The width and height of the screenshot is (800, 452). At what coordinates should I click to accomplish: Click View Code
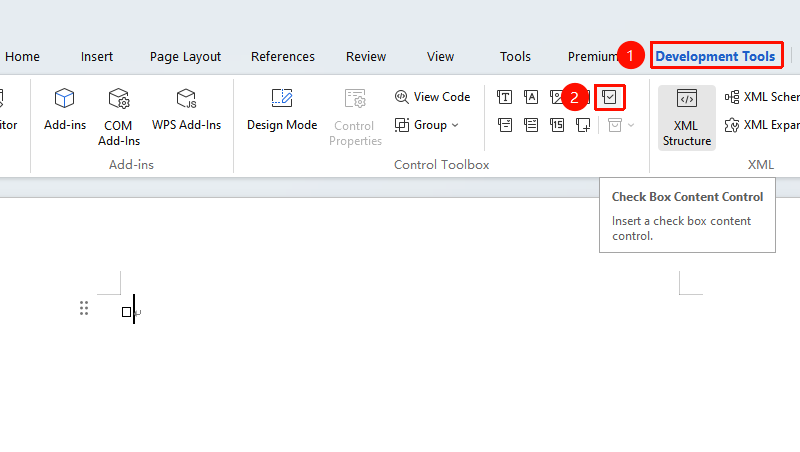tap(432, 97)
